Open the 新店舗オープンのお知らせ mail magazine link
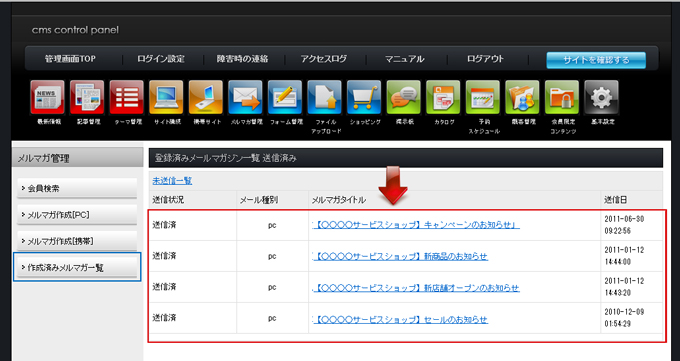 (415, 287)
